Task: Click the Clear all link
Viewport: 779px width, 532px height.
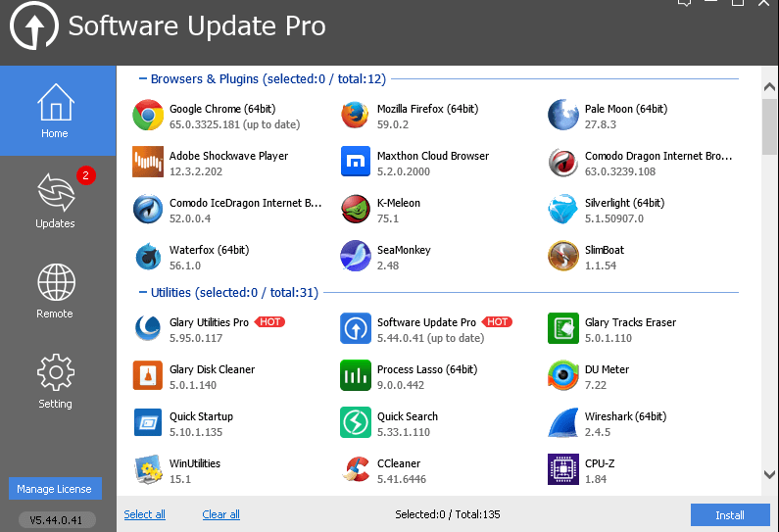Action: [220, 514]
